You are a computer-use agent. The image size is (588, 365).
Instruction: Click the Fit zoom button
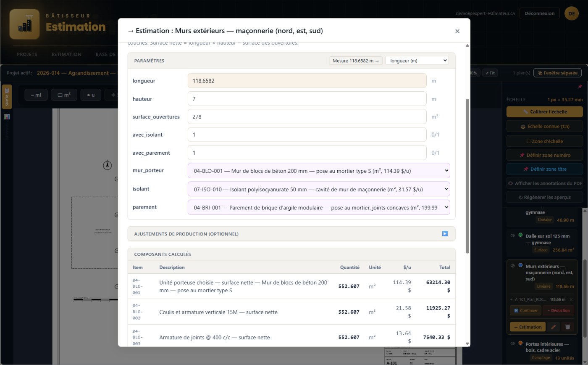(490, 73)
